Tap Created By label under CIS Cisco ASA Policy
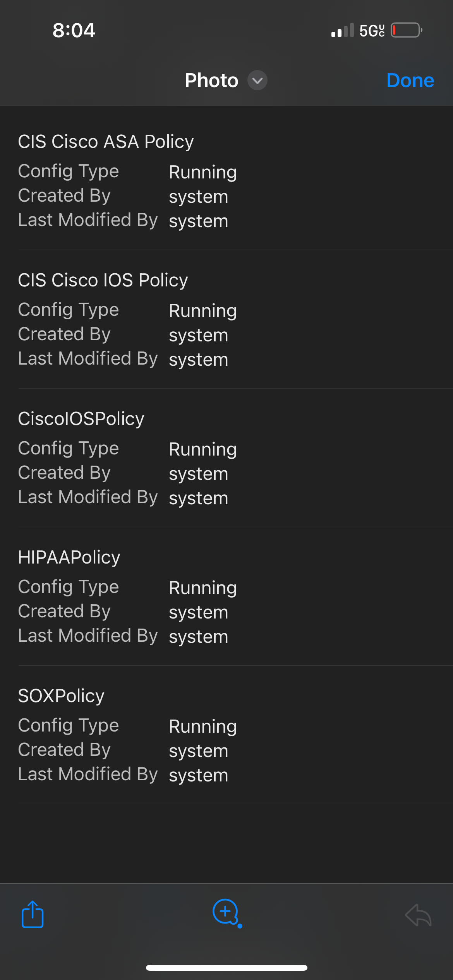The image size is (453, 980). [x=64, y=195]
